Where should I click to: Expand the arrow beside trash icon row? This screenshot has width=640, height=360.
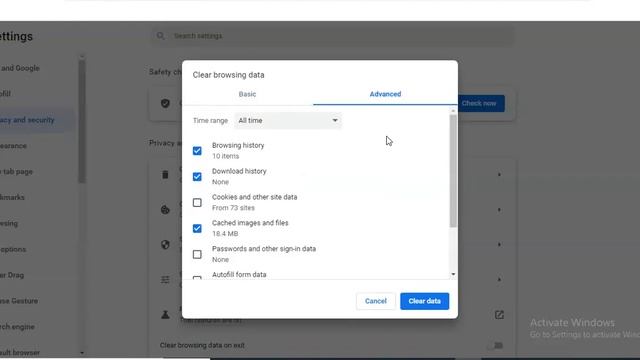click(x=499, y=175)
